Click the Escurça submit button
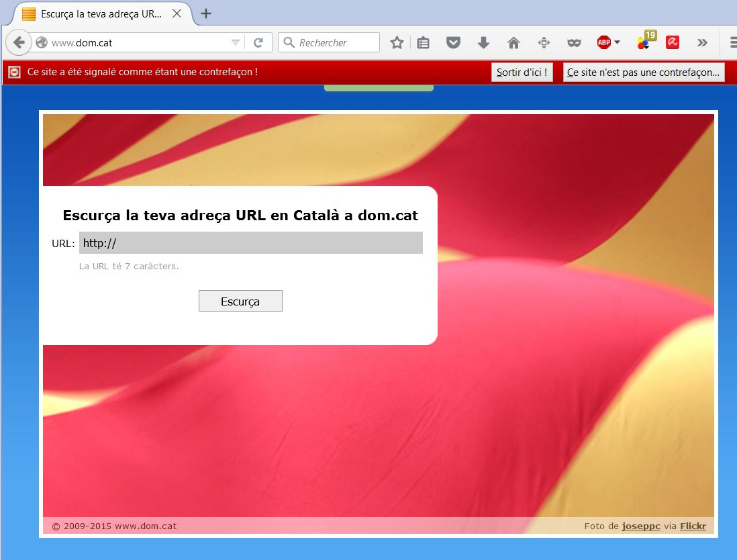Viewport: 737px width, 560px height. click(x=240, y=301)
